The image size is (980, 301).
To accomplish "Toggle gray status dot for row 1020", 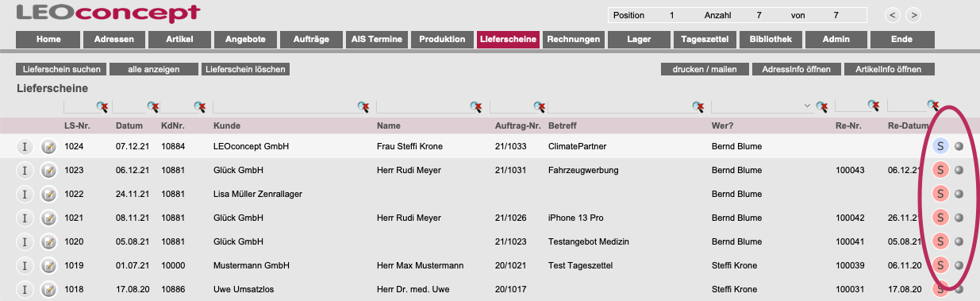I will click(x=959, y=241).
